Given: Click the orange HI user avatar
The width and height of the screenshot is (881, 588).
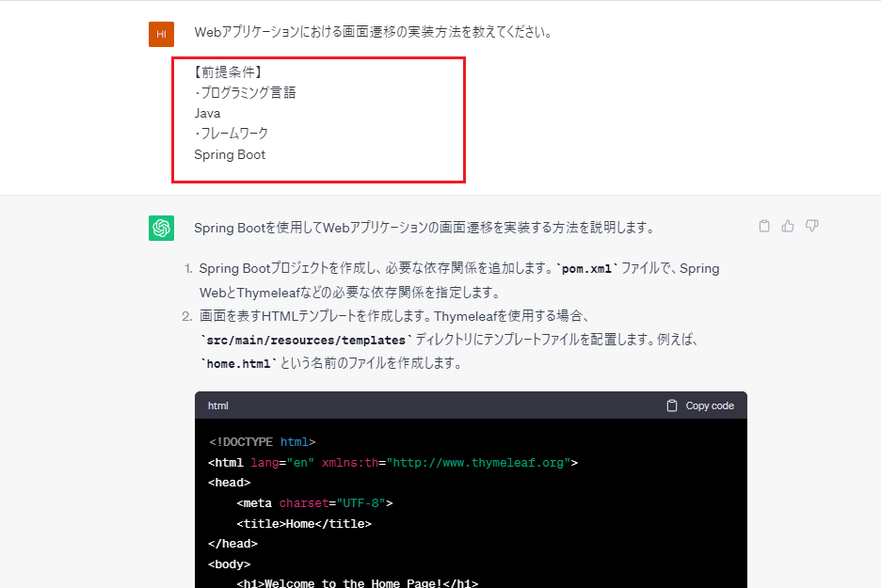Looking at the screenshot, I should click(x=161, y=34).
